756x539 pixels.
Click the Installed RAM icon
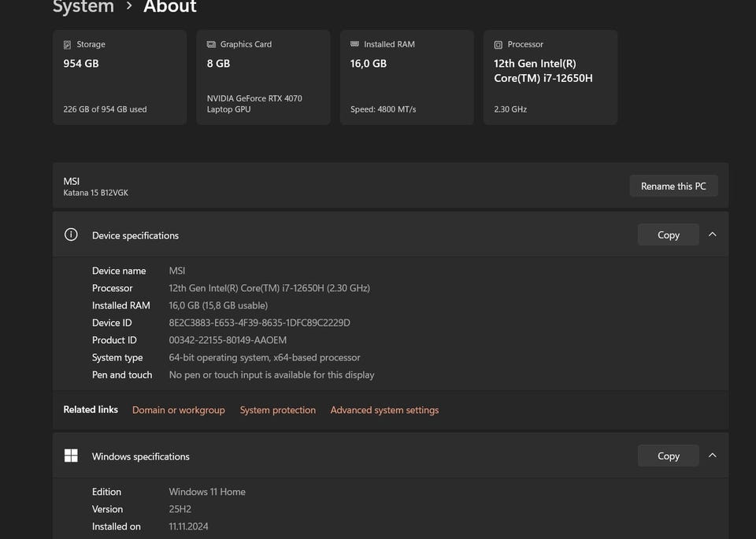354,45
